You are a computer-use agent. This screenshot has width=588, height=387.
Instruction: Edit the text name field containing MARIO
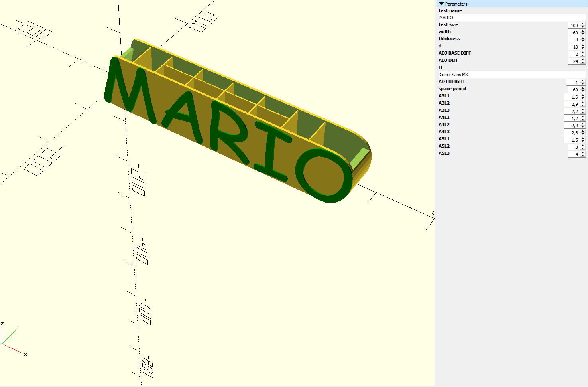point(512,18)
